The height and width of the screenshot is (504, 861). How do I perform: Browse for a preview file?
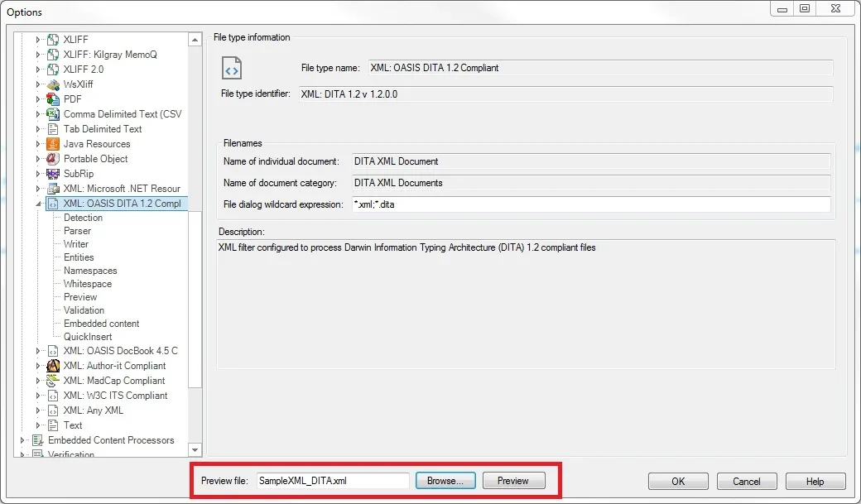[x=445, y=480]
